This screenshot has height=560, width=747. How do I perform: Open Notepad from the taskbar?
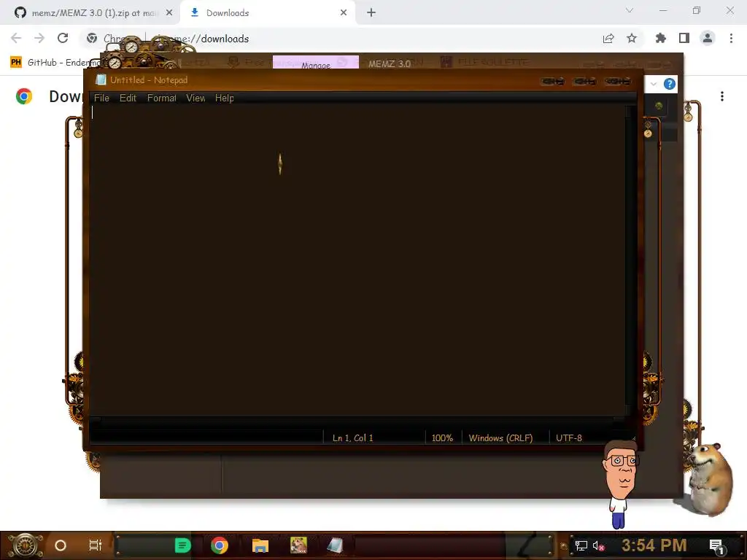pos(335,545)
